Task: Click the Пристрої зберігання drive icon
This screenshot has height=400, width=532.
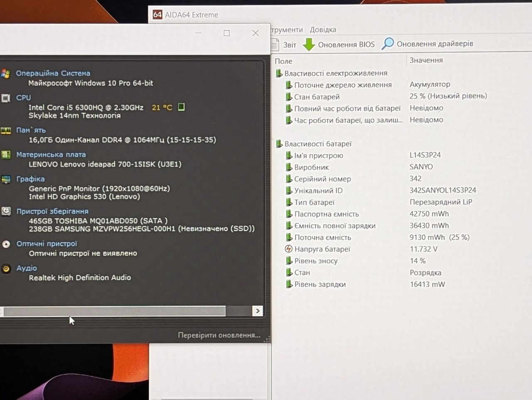Action: pyautogui.click(x=6, y=211)
